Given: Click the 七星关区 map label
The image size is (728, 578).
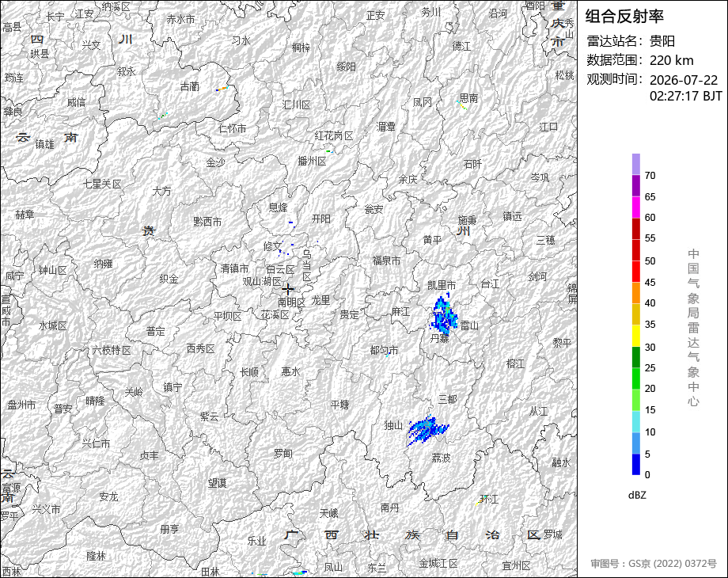Looking at the screenshot, I should [102, 184].
